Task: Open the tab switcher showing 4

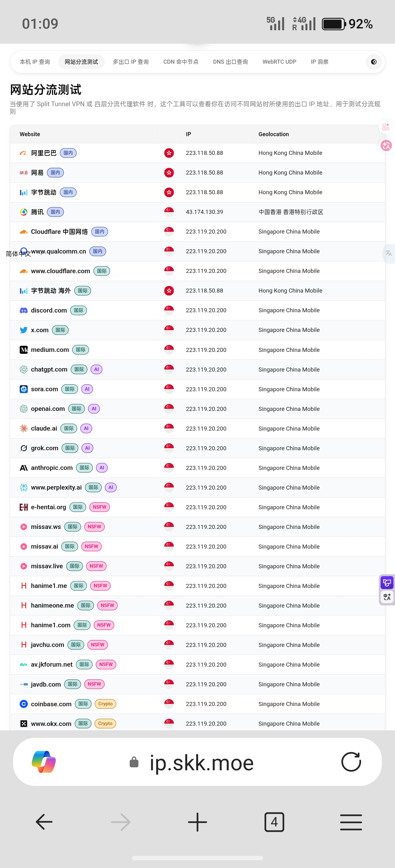Action: (274, 822)
